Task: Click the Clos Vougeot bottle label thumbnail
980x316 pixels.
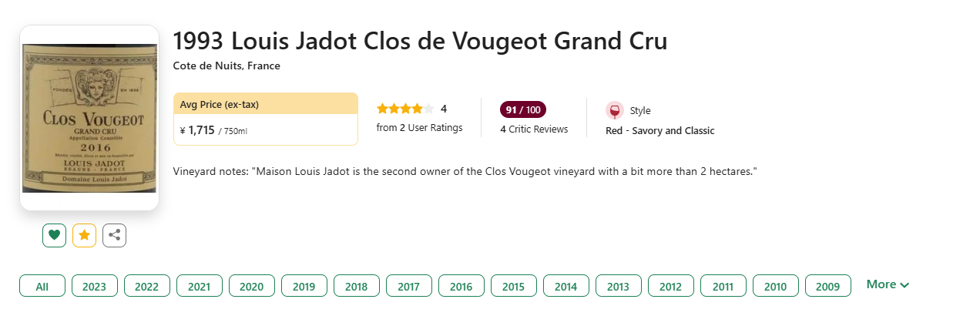Action: 89,118
